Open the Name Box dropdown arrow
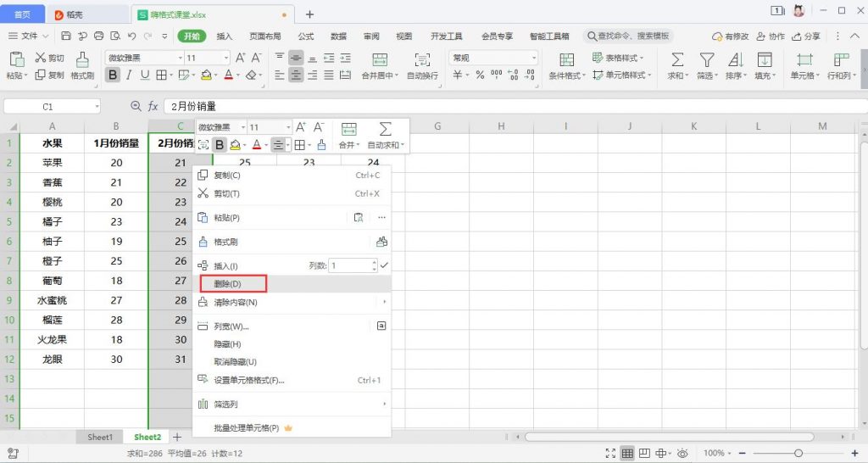868x463 pixels. point(97,106)
